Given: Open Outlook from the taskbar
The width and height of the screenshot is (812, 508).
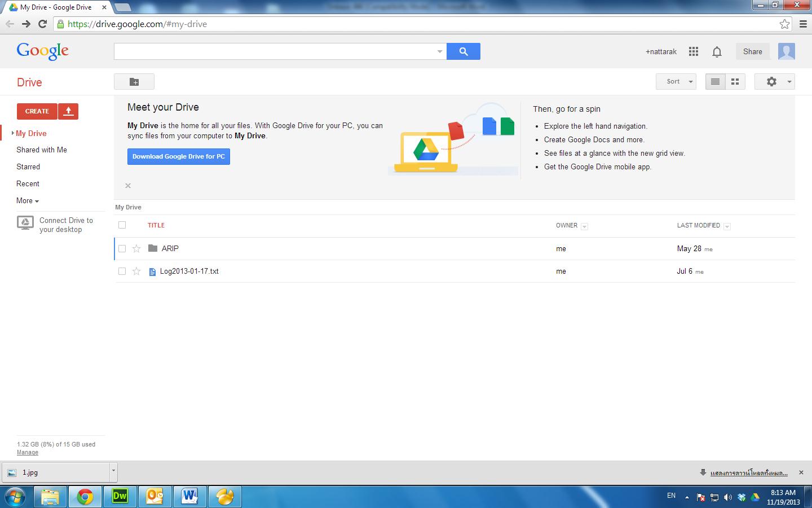Looking at the screenshot, I should pyautogui.click(x=155, y=497).
